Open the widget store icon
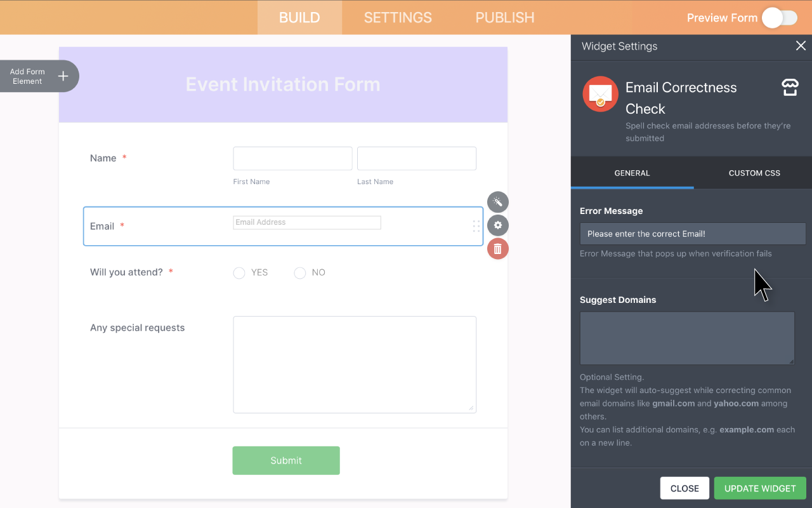Image resolution: width=812 pixels, height=508 pixels. pyautogui.click(x=790, y=88)
